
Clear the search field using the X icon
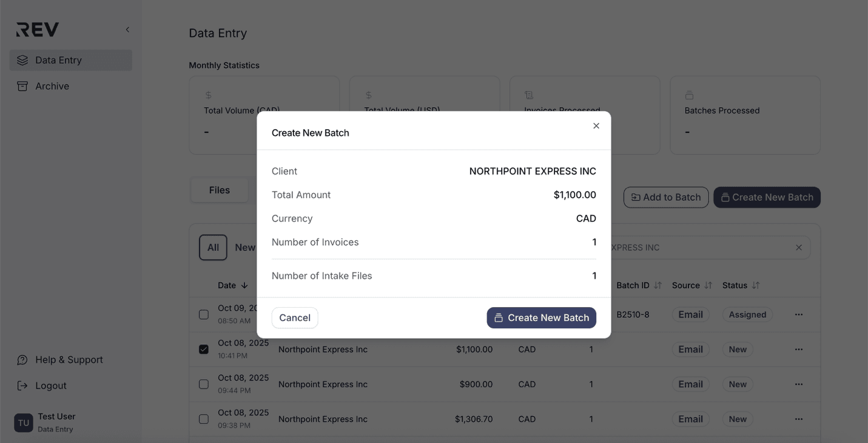coord(799,247)
